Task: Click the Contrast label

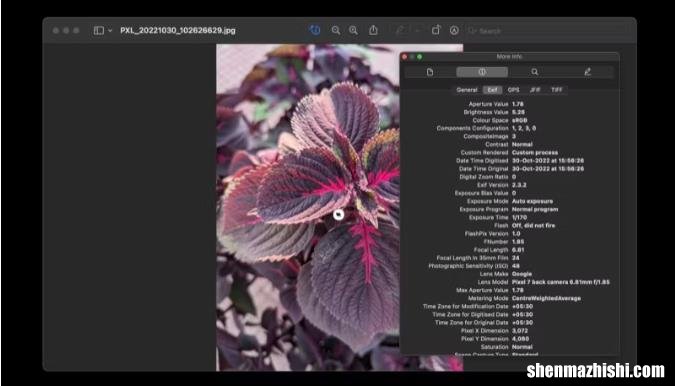Action: click(x=497, y=144)
